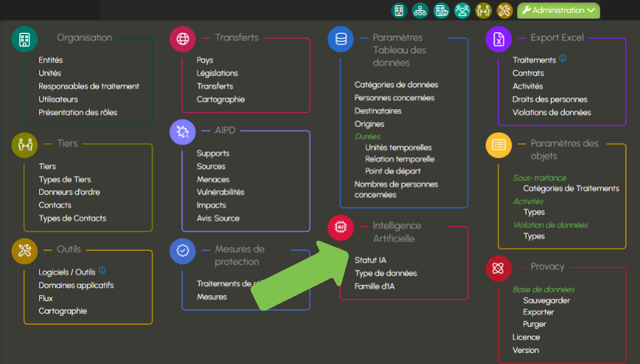Open Statut IA settings
The width and height of the screenshot is (640, 364).
pos(370,260)
